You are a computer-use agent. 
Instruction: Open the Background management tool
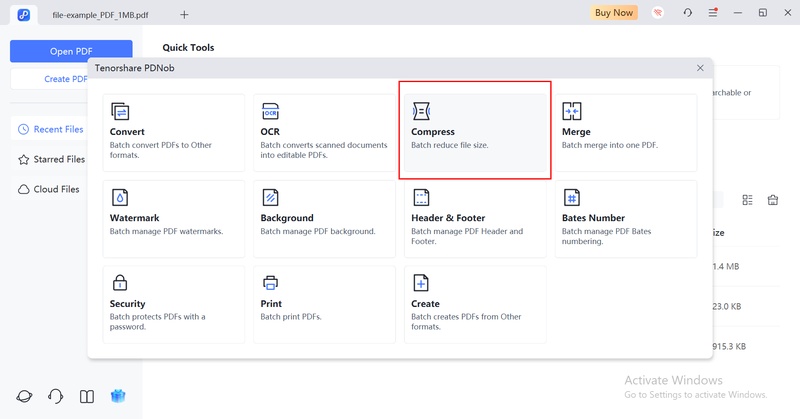(324, 218)
